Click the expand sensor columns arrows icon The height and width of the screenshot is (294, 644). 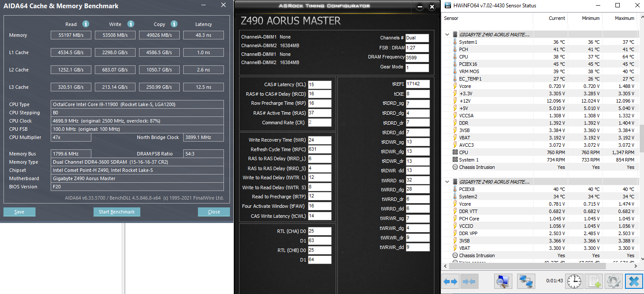tap(450, 281)
